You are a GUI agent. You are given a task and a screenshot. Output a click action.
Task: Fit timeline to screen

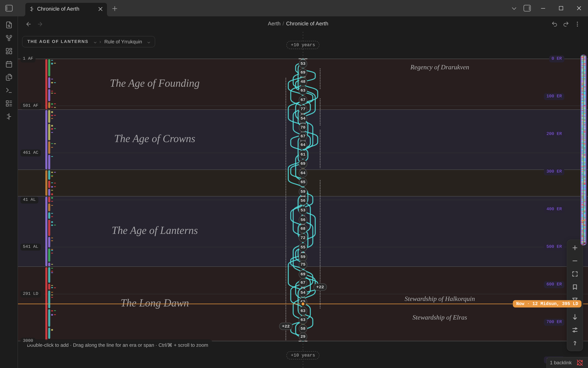coord(575,274)
